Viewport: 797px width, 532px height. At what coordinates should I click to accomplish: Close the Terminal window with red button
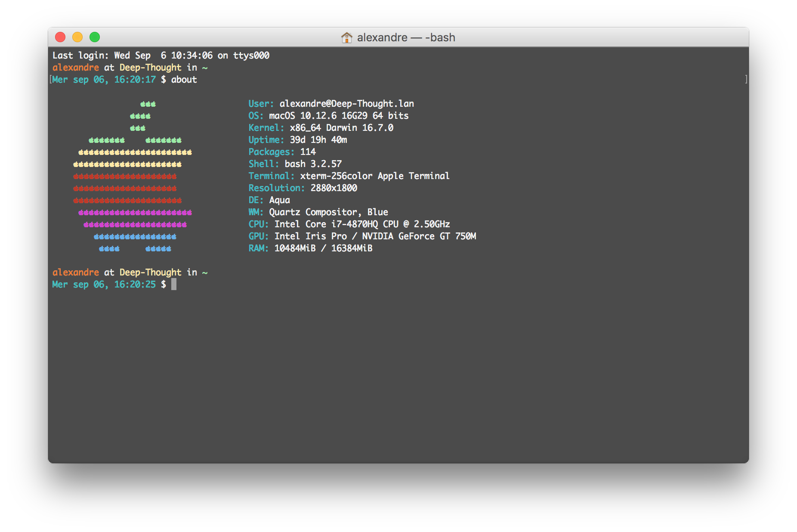[60, 37]
